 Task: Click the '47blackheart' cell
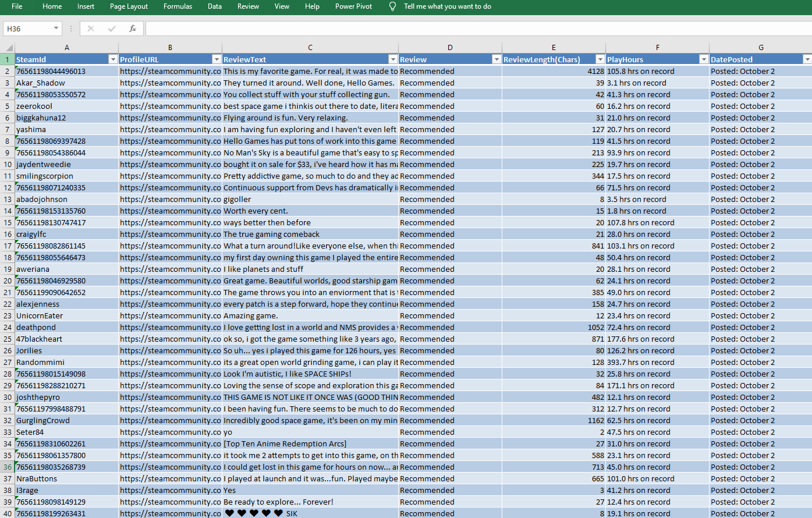click(67, 339)
